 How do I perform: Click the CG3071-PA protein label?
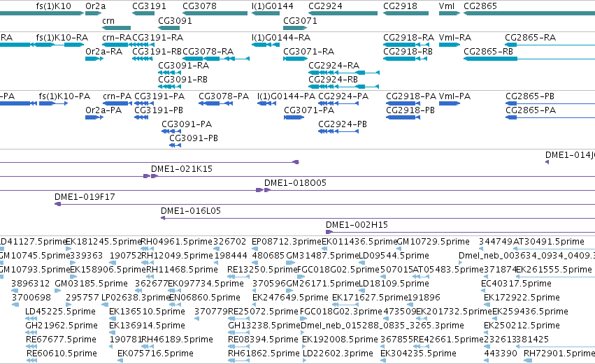coord(309,110)
